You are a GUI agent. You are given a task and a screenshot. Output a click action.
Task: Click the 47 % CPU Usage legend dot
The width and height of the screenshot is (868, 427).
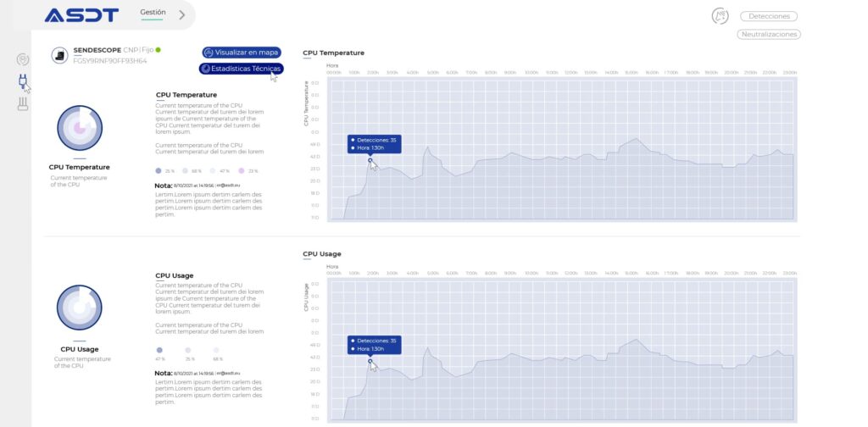159,350
